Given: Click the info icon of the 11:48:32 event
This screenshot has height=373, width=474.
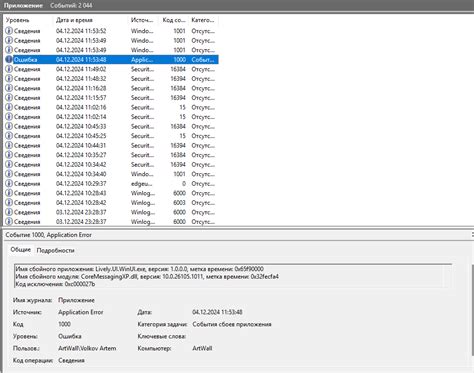Looking at the screenshot, I should [9, 79].
